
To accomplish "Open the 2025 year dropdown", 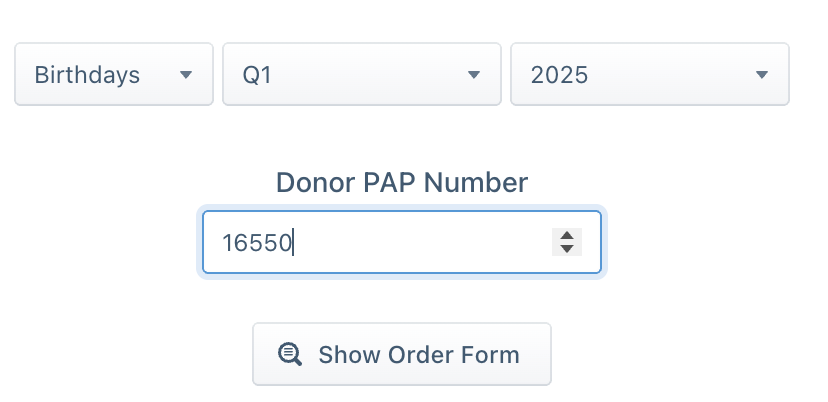I will (x=650, y=74).
